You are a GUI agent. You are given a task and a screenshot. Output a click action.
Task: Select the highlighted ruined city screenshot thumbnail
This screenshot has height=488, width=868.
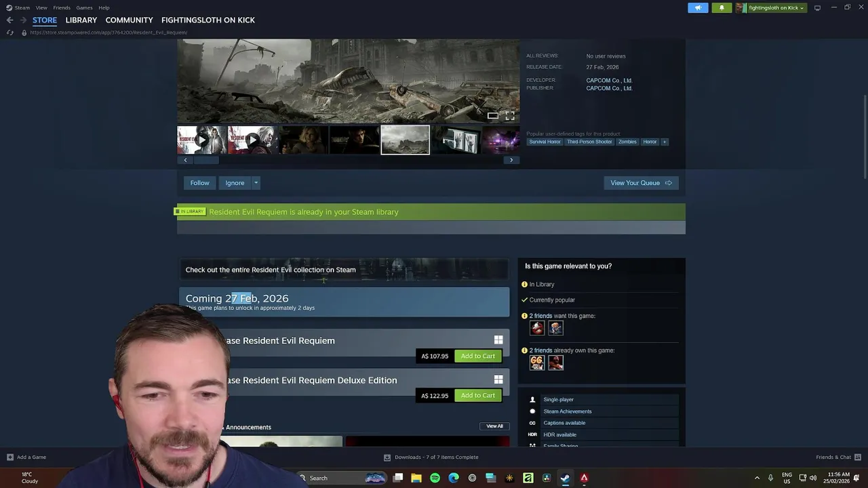[405, 140]
